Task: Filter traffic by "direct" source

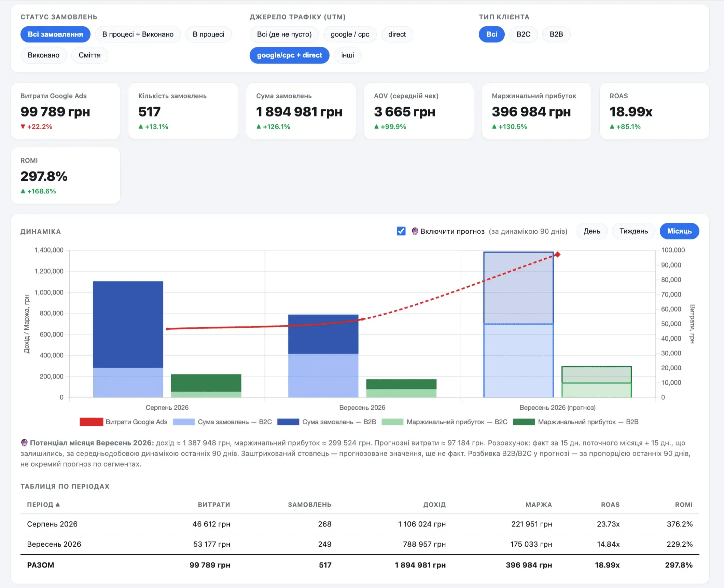Action: tap(397, 34)
